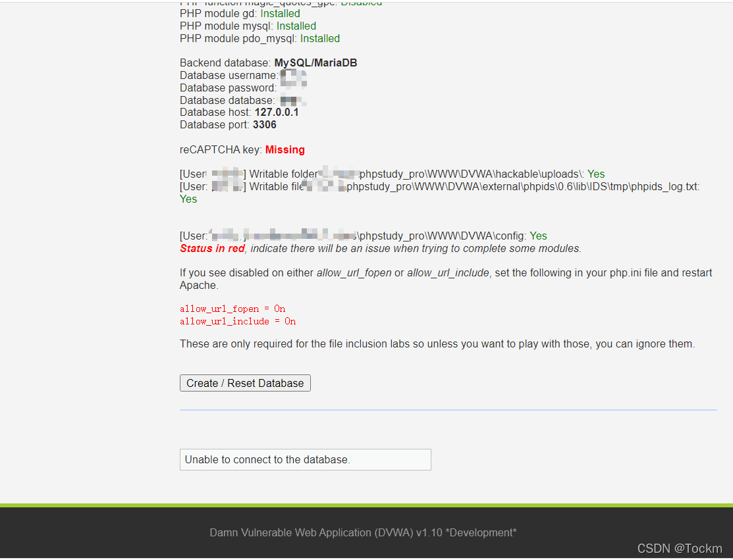Click the database port value 3306
The image size is (733, 560).
pyautogui.click(x=265, y=125)
